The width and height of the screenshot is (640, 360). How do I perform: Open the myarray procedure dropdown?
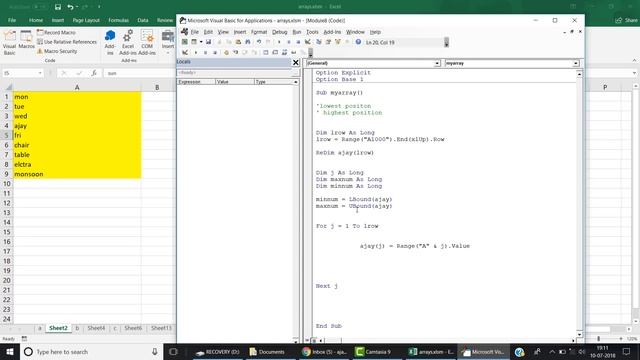click(576, 63)
